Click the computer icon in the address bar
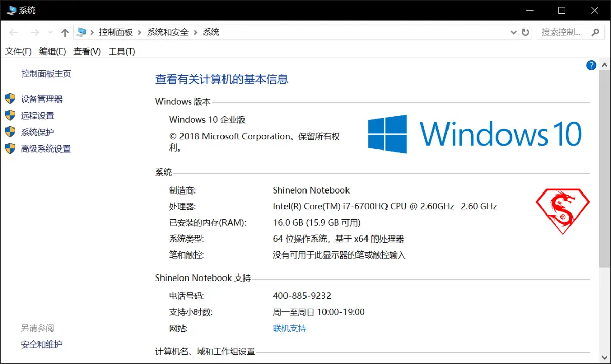Viewport: 611px width, 364px height. coord(82,32)
